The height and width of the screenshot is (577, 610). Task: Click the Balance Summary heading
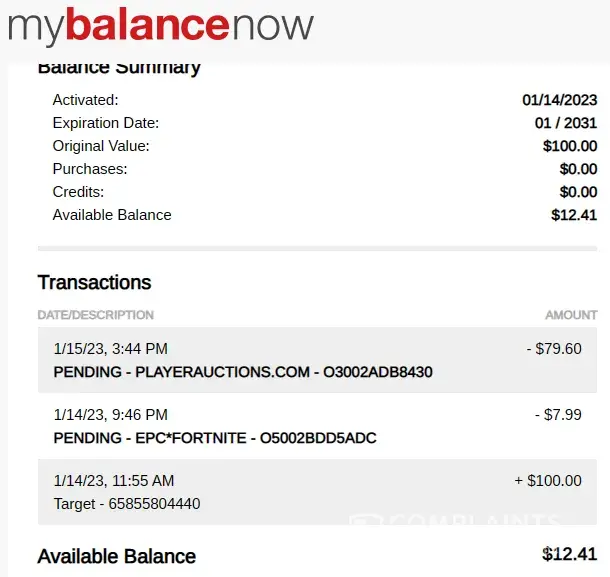click(x=119, y=68)
